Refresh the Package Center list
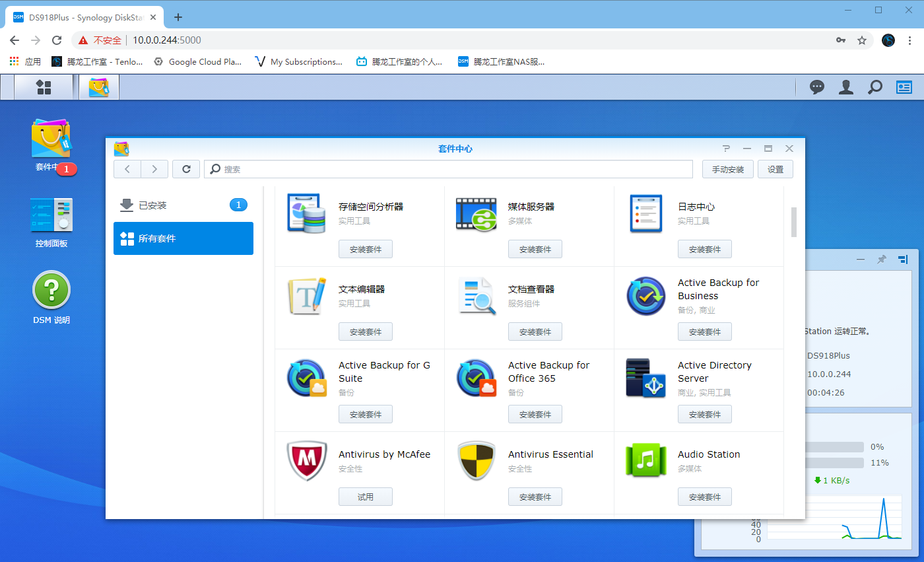Viewport: 924px width, 562px height. click(x=186, y=169)
